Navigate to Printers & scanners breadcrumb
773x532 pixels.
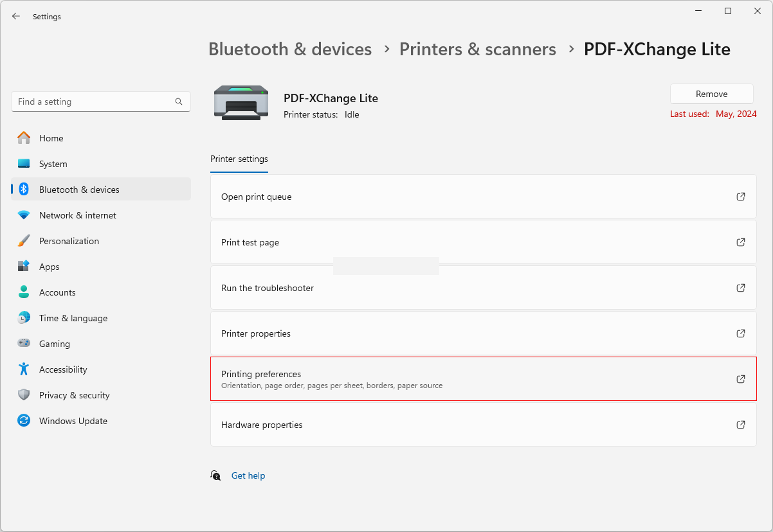(x=477, y=49)
